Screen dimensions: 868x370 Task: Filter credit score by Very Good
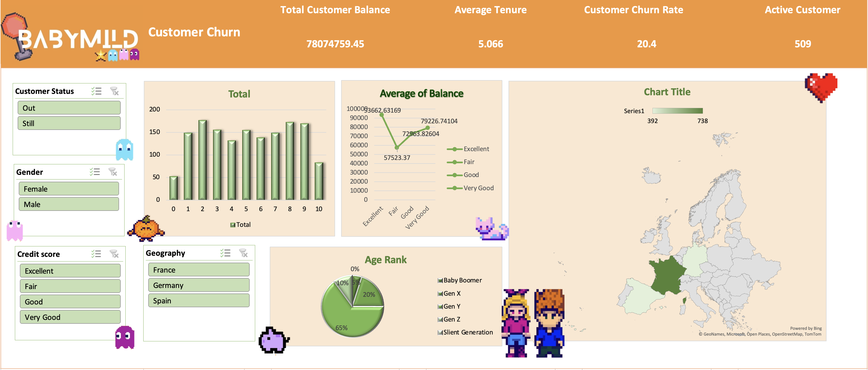pos(70,317)
